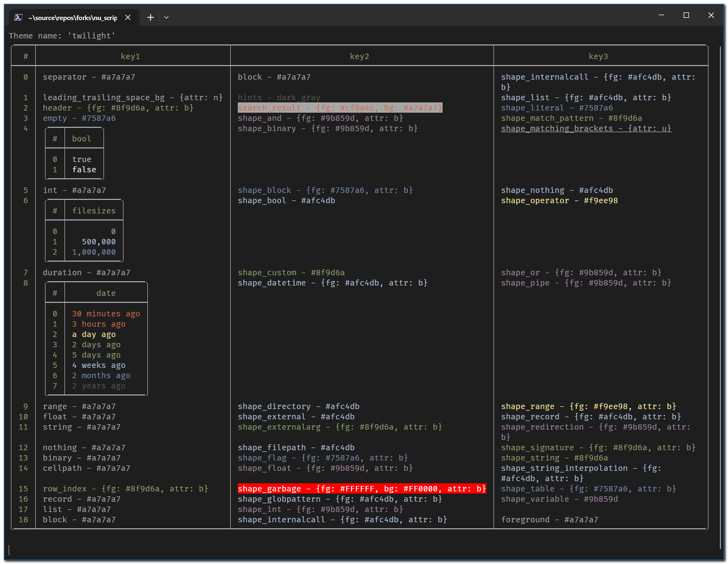
Task: Click the "row_index" entry in key1
Action: pyautogui.click(x=126, y=489)
